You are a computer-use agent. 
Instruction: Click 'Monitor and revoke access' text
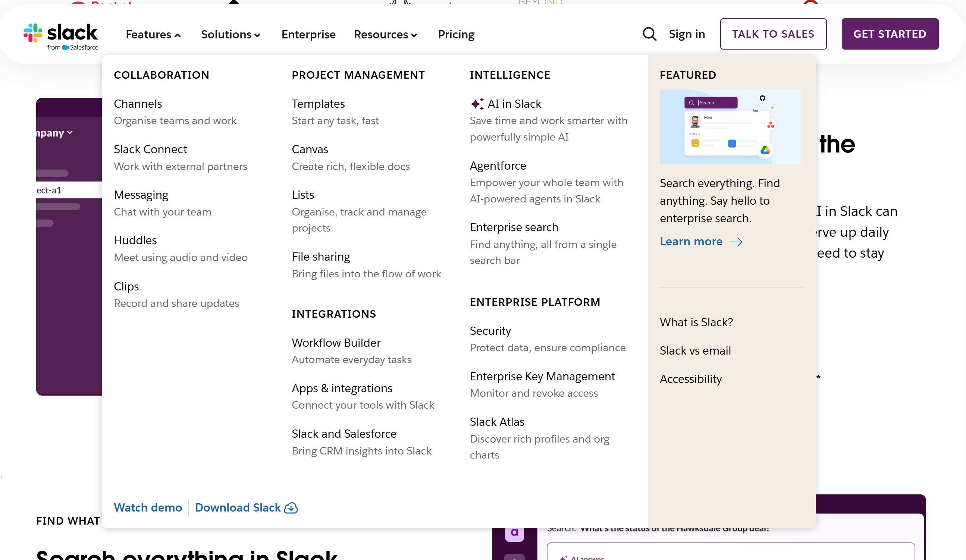tap(534, 393)
